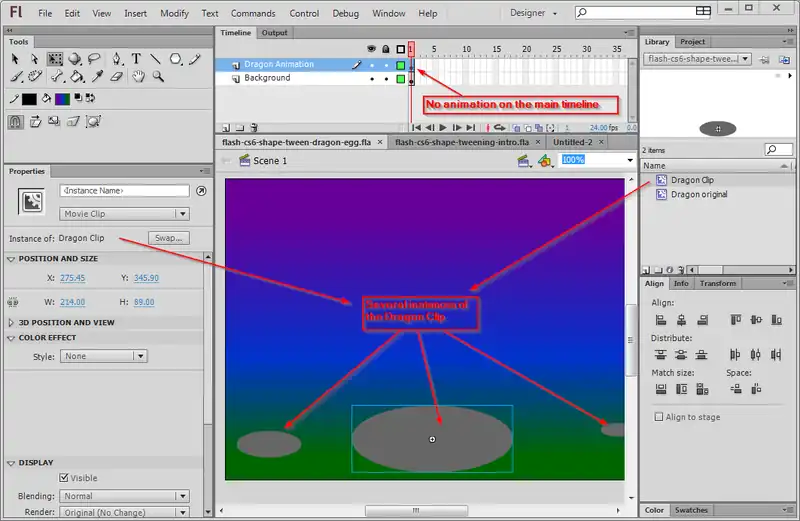
Task: Choose the Eraser tool
Action: tap(116, 76)
